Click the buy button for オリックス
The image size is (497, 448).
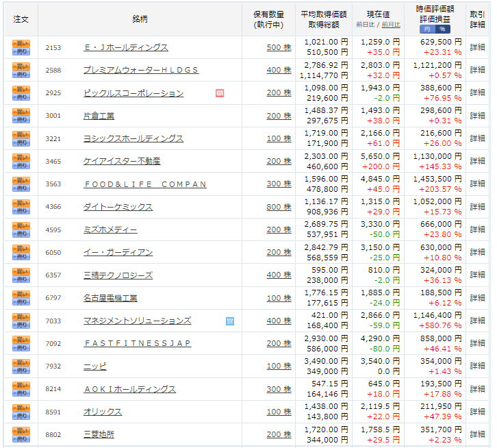pos(21,408)
